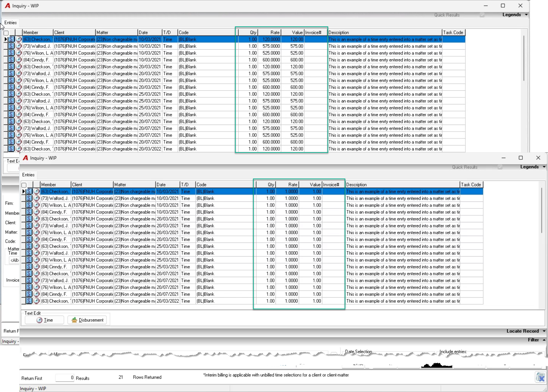
Task: Select the Entries tab in the back window
Action: 11,23
